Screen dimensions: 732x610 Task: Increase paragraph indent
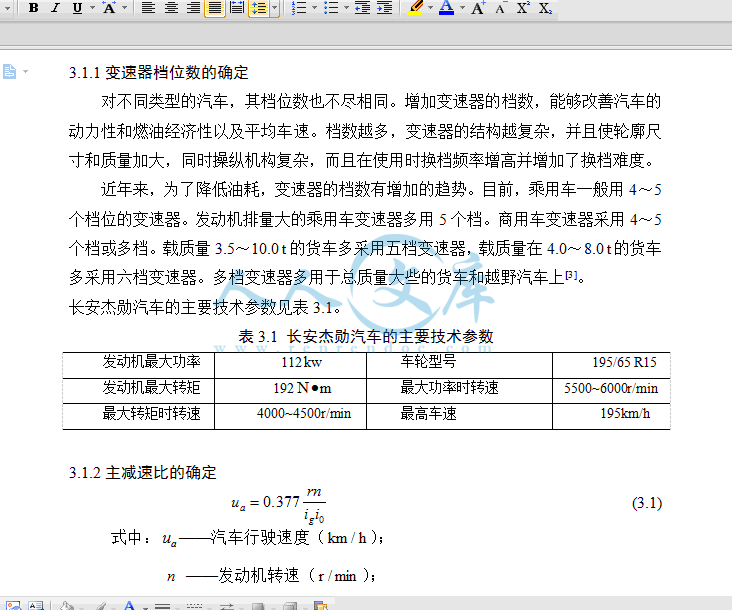coord(384,7)
